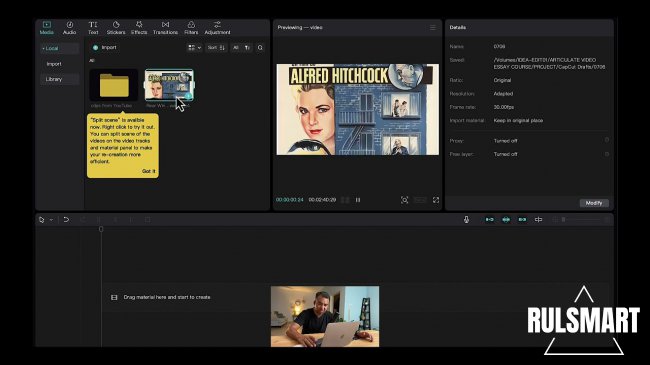Open the preview panel hamburger menu

(433, 27)
